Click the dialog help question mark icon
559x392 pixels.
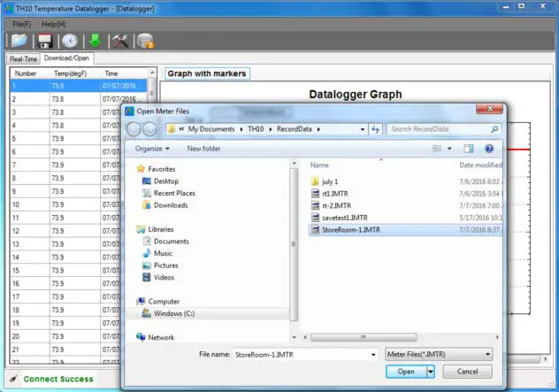pos(488,149)
